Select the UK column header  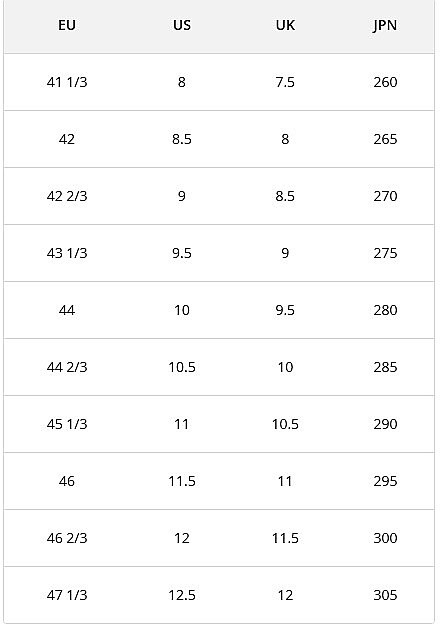coord(285,25)
